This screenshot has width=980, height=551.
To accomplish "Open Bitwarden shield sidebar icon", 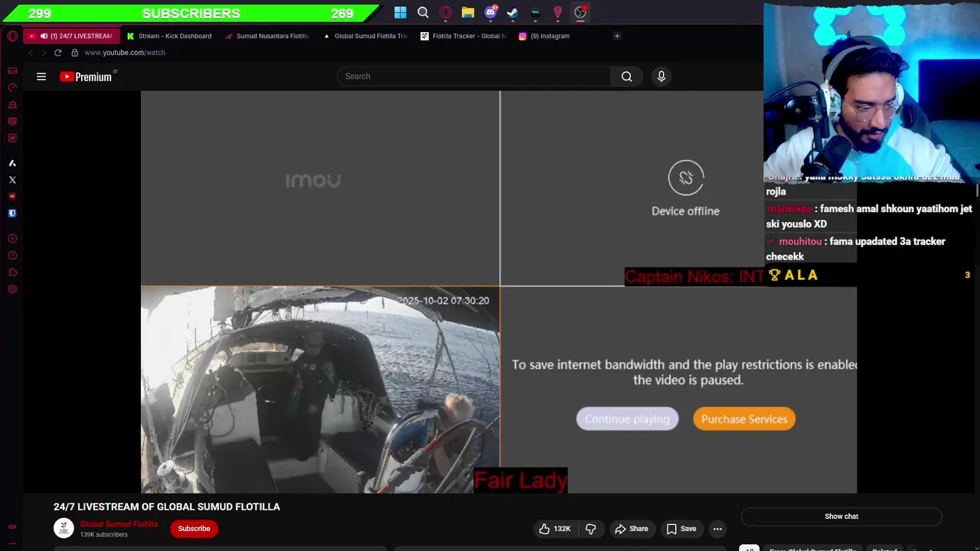I will pos(12,214).
